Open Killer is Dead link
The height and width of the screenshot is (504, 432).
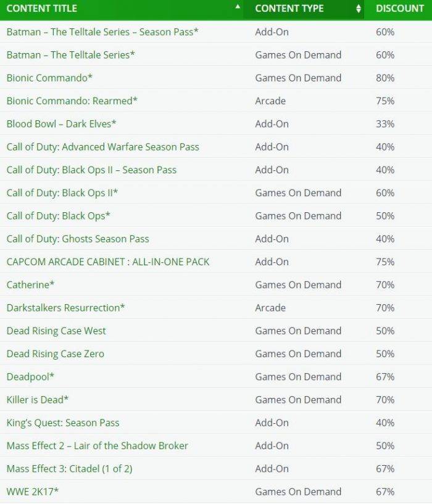click(x=38, y=400)
